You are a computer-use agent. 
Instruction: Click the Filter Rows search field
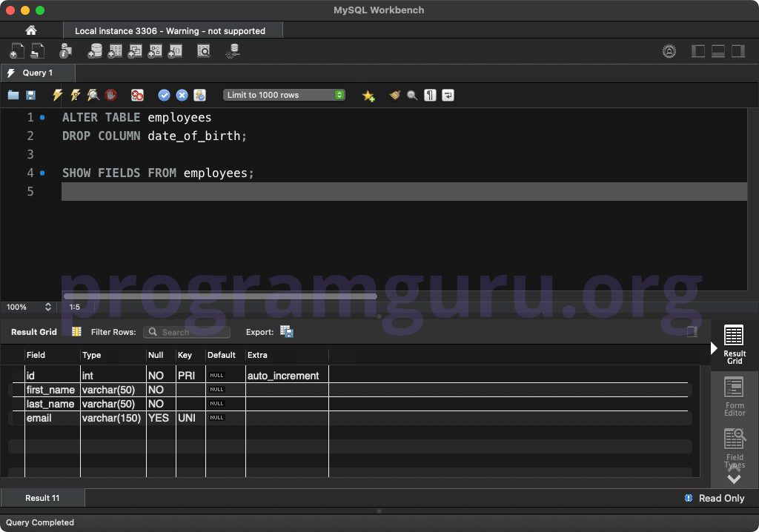click(x=187, y=332)
